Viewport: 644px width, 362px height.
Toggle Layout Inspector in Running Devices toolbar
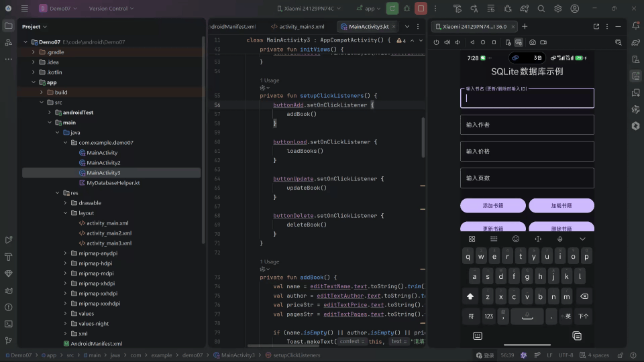point(618,42)
